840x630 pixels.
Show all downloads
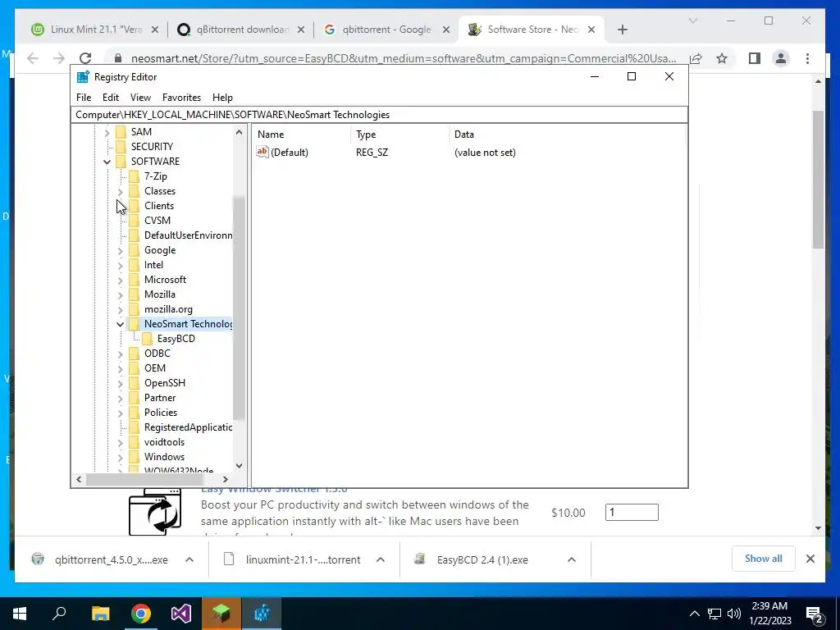764,559
